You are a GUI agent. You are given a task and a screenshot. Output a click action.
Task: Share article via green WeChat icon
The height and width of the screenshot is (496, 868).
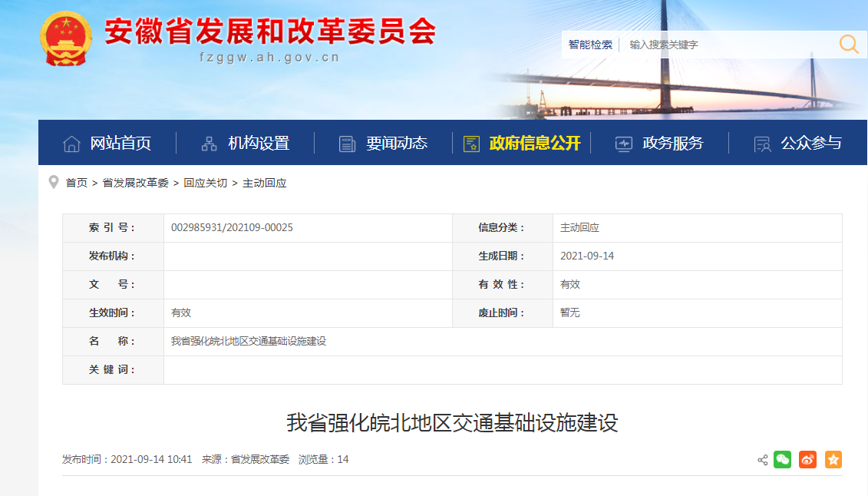coord(782,459)
